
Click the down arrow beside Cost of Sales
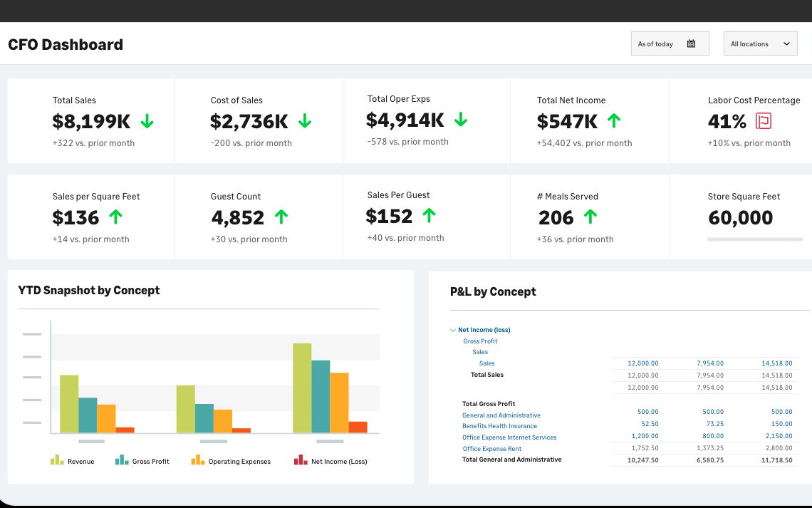click(x=305, y=121)
